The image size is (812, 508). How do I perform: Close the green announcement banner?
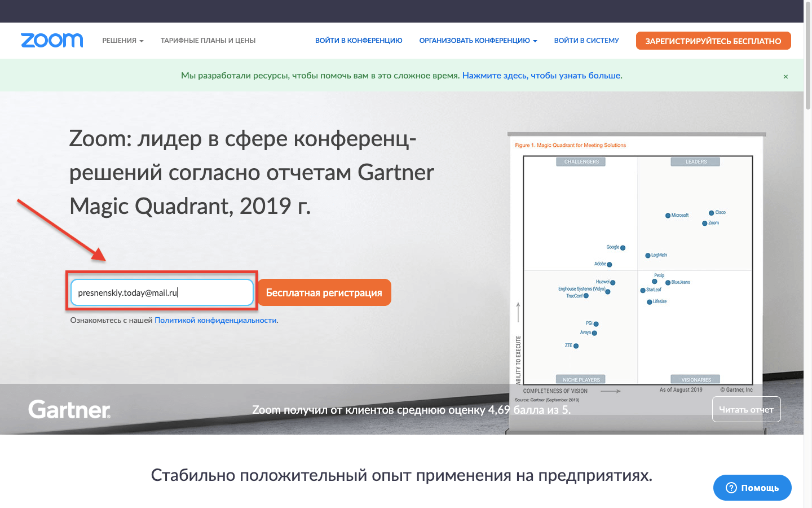click(785, 76)
